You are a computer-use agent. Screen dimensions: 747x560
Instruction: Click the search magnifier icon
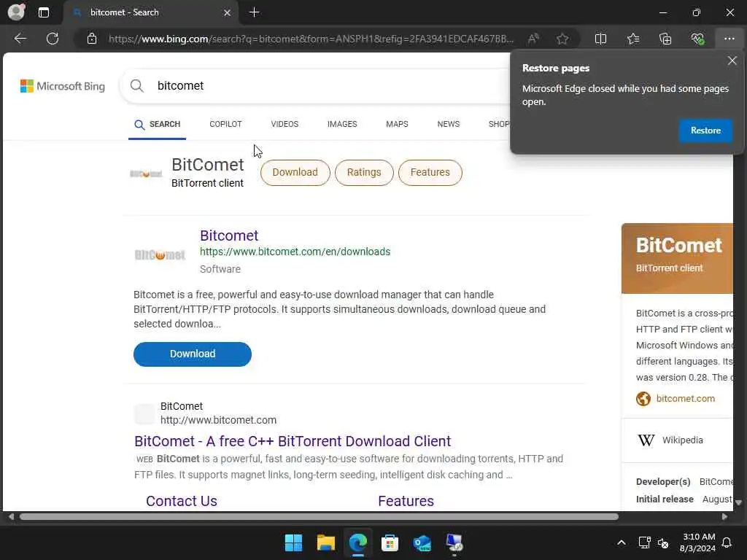136,86
